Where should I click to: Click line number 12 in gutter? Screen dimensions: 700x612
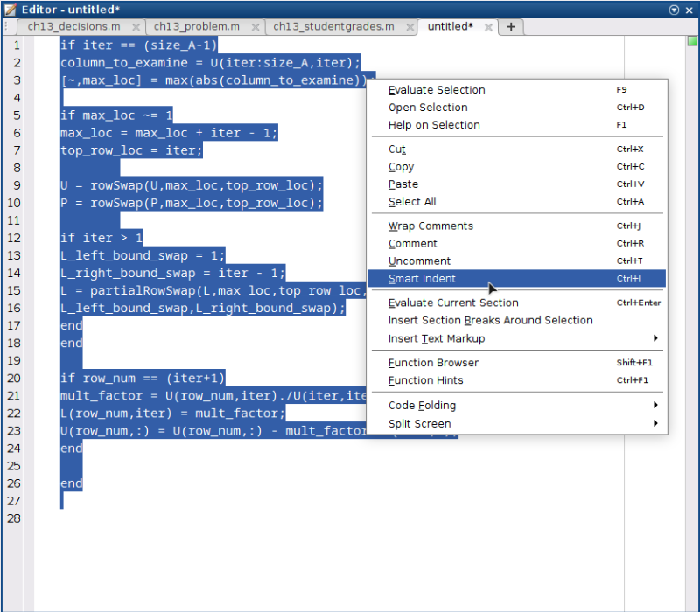[14, 238]
